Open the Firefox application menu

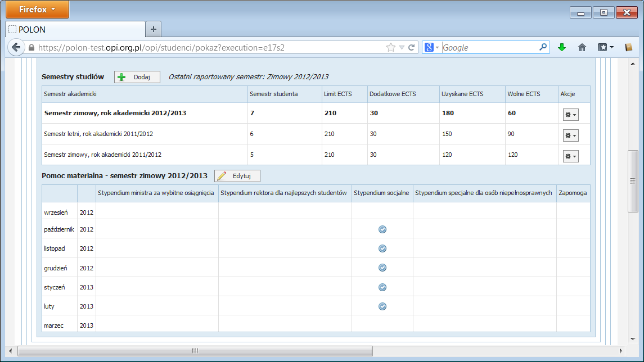tap(37, 10)
